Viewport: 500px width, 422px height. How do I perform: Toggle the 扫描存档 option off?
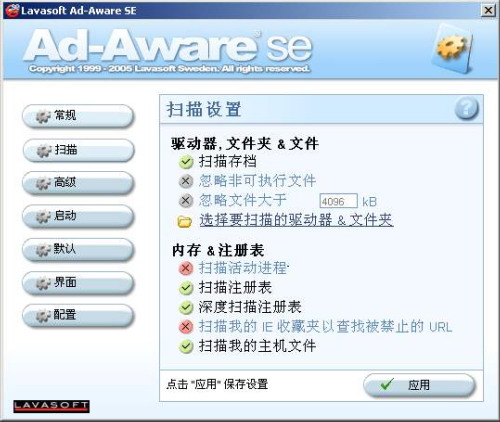[x=186, y=162]
